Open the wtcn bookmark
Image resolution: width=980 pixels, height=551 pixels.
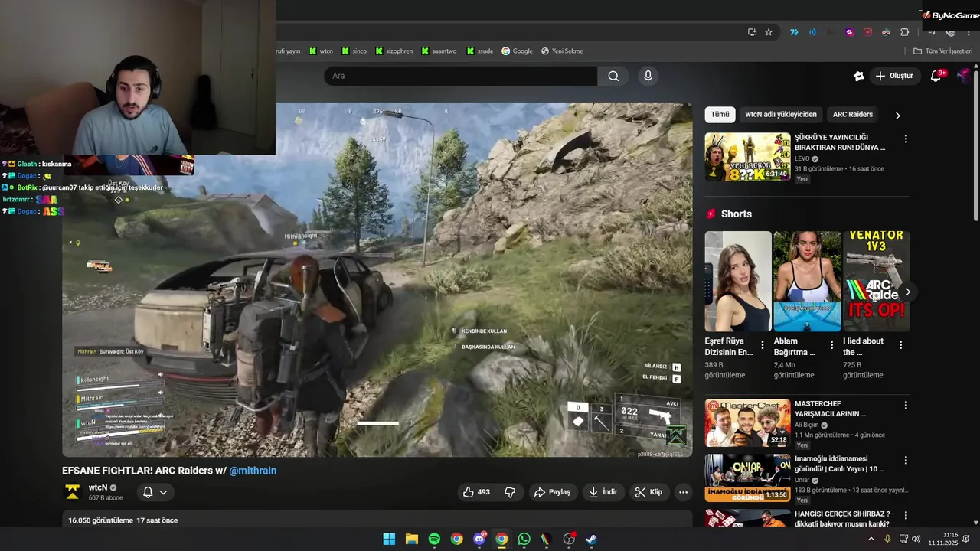(x=321, y=51)
